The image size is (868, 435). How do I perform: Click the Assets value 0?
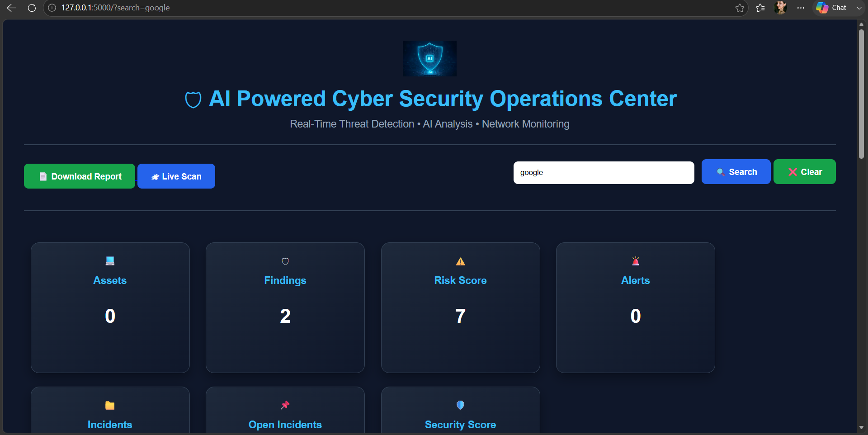coord(110,316)
